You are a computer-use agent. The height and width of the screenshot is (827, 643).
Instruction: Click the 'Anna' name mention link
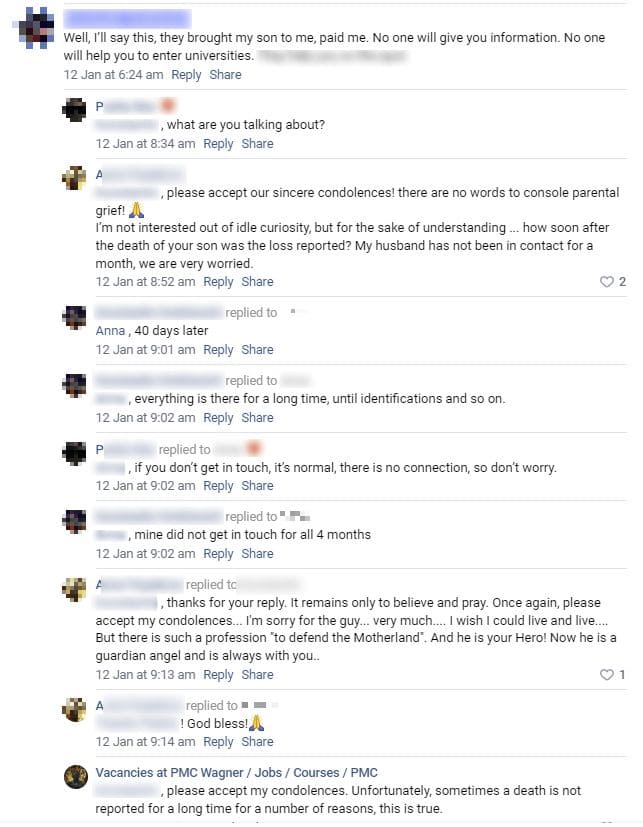tap(110, 331)
